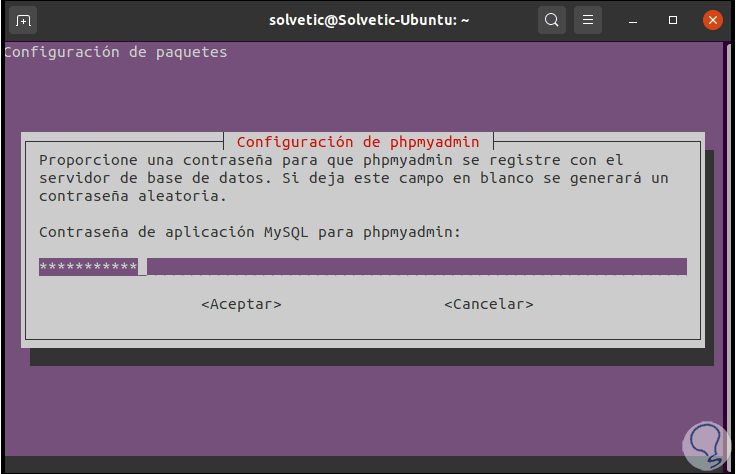Open a new terminal tab

(x=23, y=21)
